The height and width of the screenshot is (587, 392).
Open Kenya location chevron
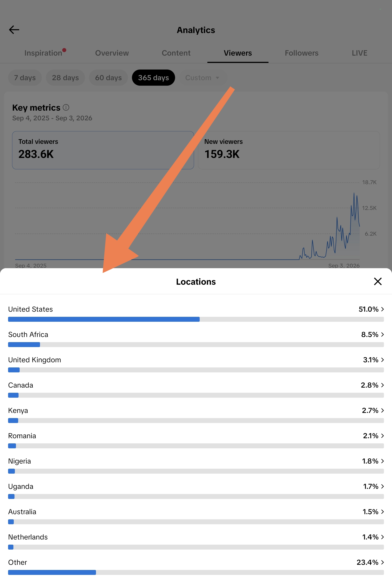[x=382, y=411]
